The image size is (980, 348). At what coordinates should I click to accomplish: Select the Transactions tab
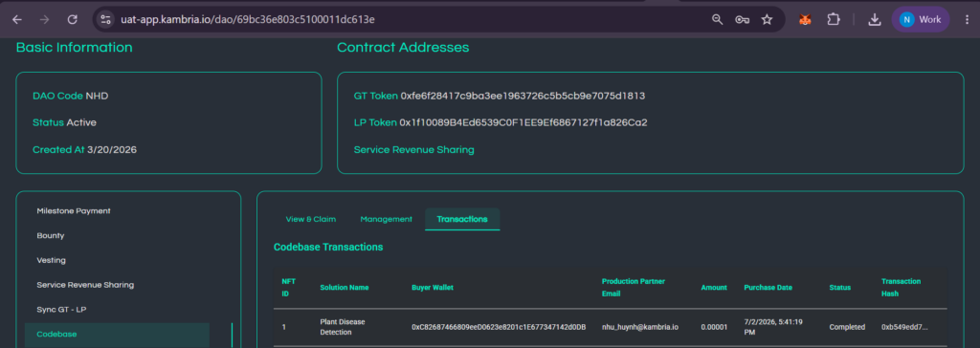(462, 219)
